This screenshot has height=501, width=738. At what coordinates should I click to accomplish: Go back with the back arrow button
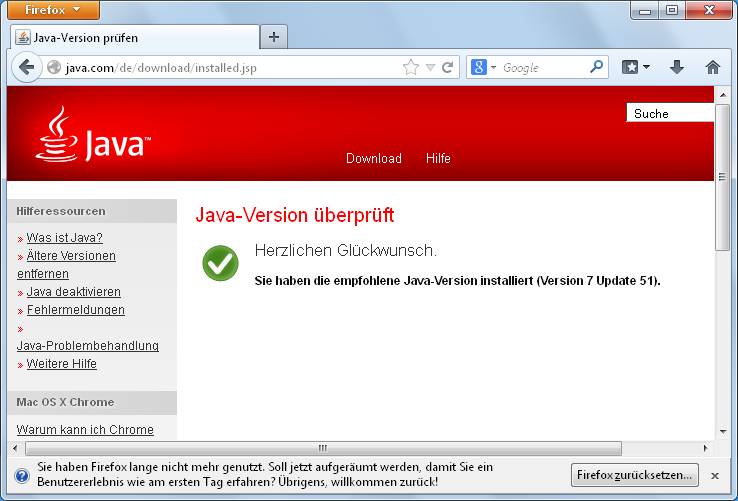click(26, 67)
